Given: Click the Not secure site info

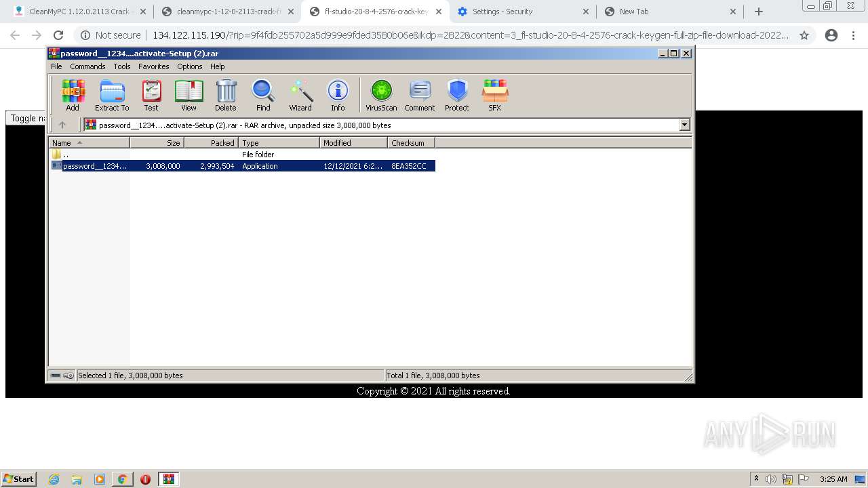Looking at the screenshot, I should point(111,35).
